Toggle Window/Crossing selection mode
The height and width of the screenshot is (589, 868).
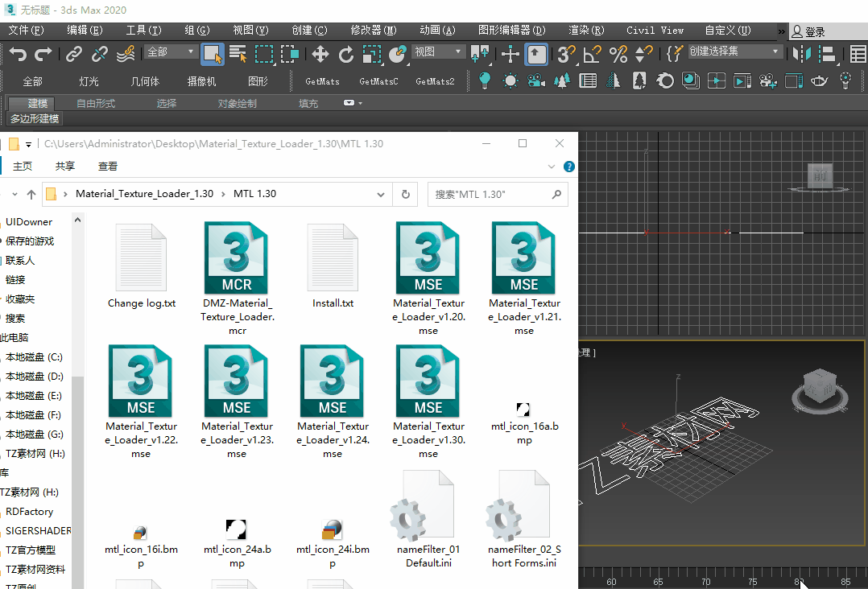pyautogui.click(x=290, y=54)
